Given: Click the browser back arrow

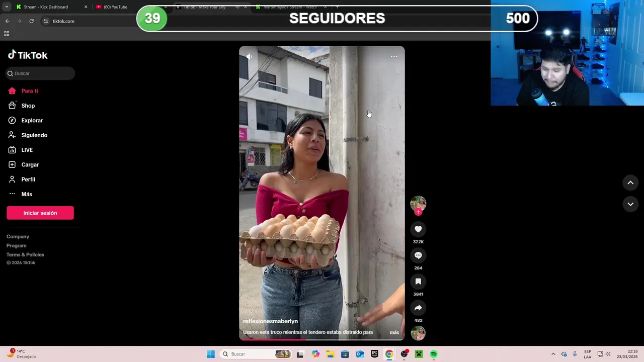Looking at the screenshot, I should [7, 21].
